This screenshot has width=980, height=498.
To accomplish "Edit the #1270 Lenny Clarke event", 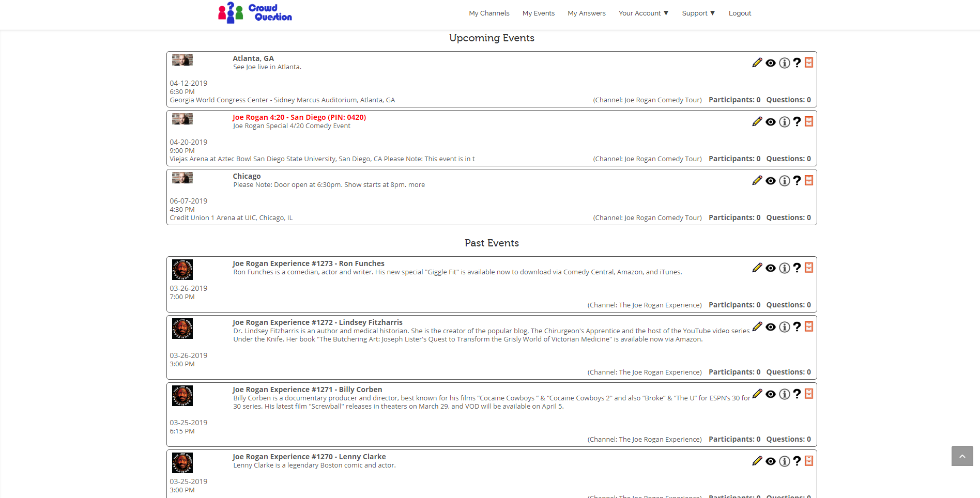I will coord(757,461).
